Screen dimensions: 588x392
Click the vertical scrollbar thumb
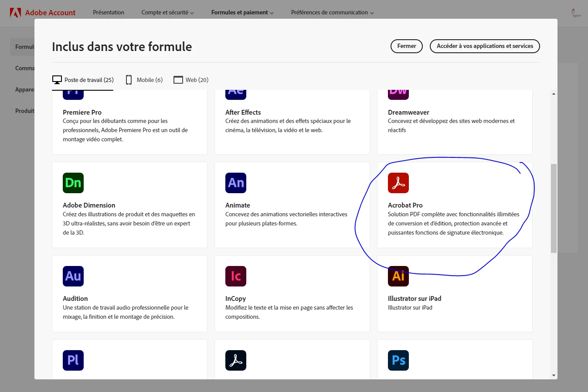coord(554,208)
